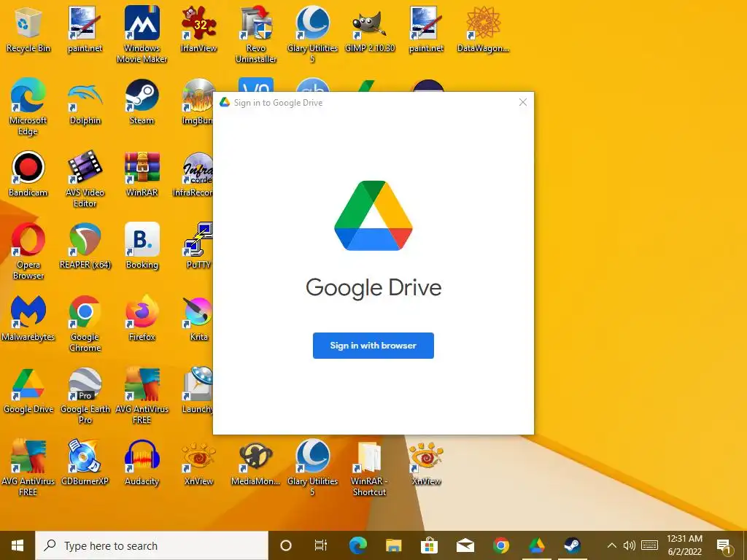Select the Booking desktop shortcut

click(x=142, y=247)
